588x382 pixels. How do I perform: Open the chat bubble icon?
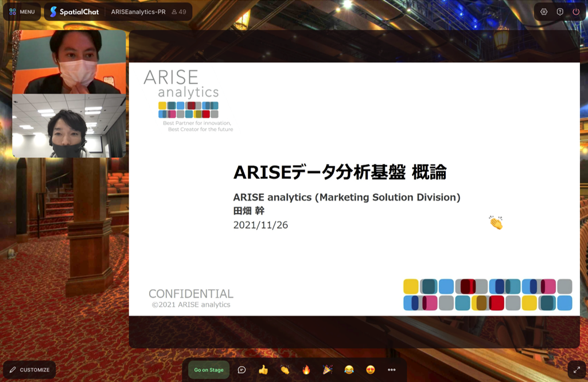coord(242,370)
